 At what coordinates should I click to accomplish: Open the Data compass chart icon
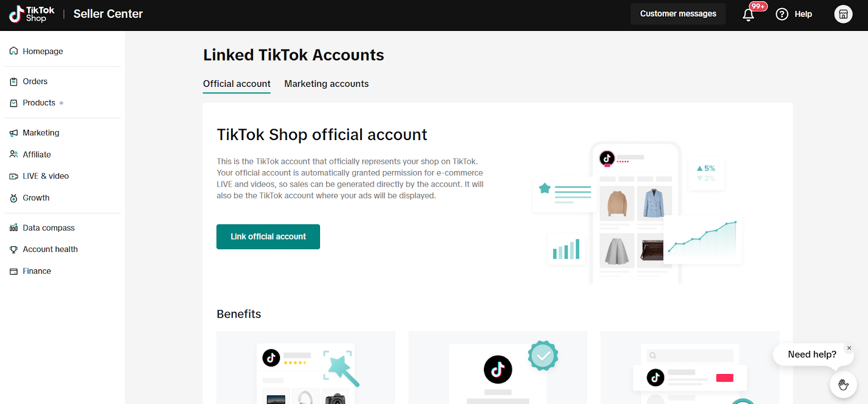[13, 227]
